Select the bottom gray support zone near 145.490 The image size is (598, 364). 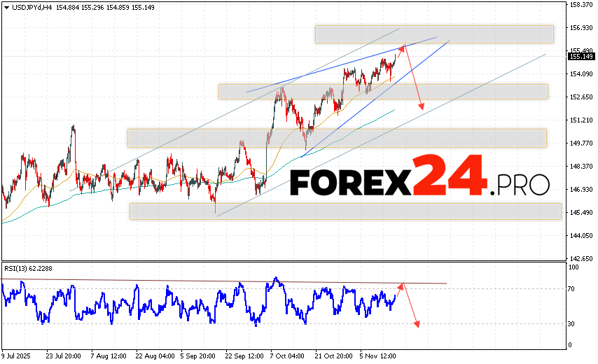click(345, 211)
